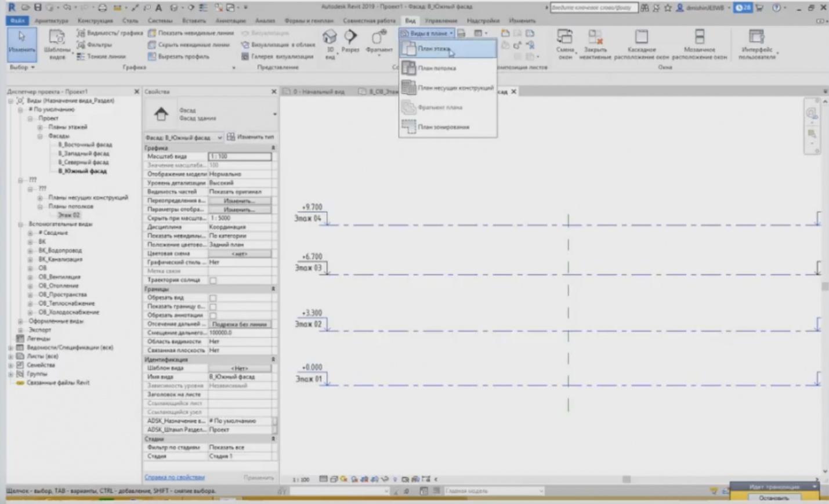The image size is (829, 504).
Task: Choose План потолка from dropdown menu
Action: [x=437, y=68]
